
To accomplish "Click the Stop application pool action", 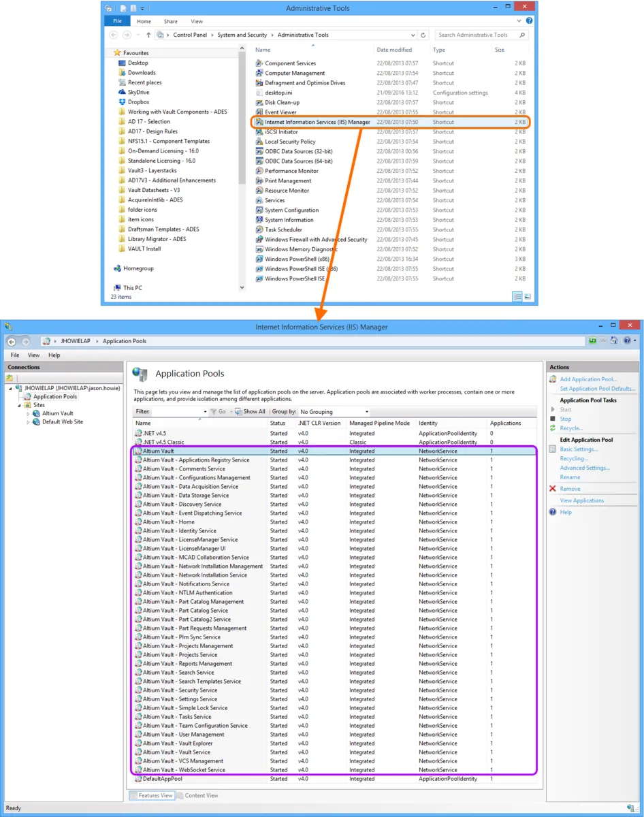I will [566, 419].
